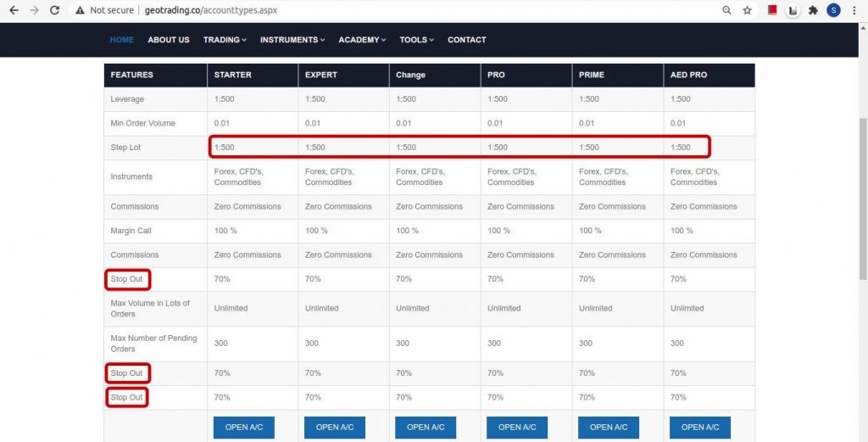Screen dimensions: 868x442
Task: Open the CONTACT nav item
Action: coord(467,40)
